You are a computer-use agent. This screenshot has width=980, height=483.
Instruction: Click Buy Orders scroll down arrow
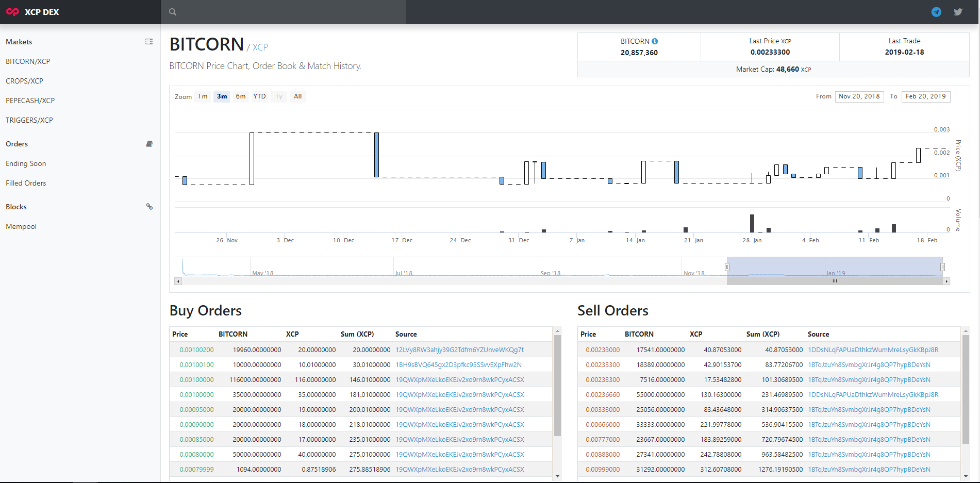[557, 476]
